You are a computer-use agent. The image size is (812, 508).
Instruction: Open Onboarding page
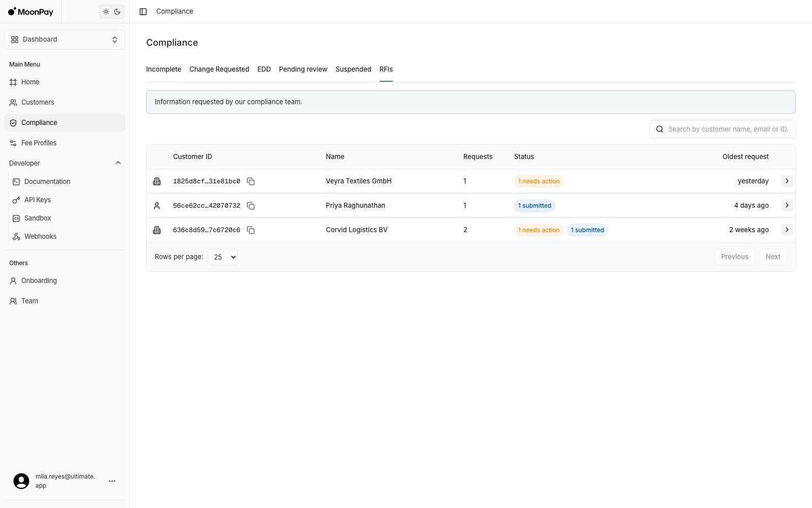[64, 281]
